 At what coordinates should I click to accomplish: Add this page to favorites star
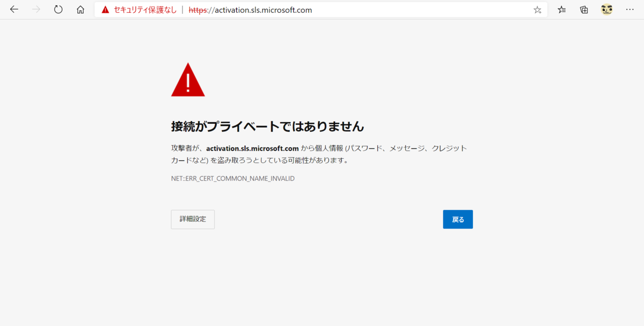pos(537,10)
